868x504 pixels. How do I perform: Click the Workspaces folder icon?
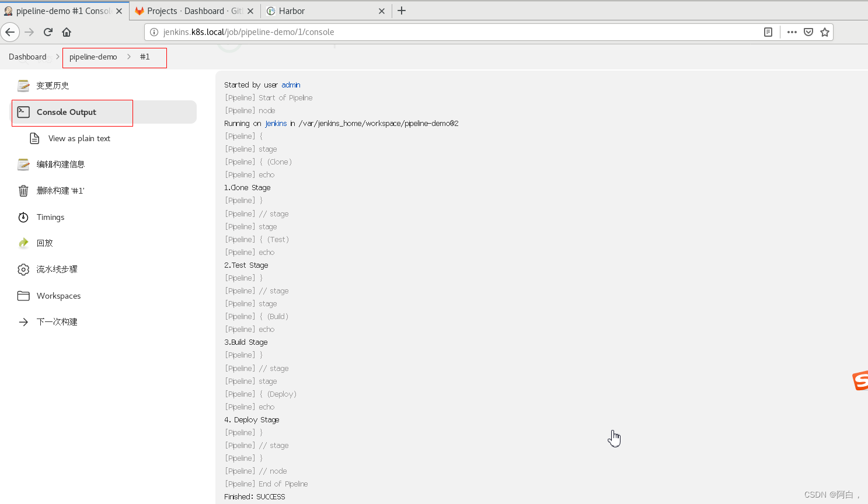[23, 296]
